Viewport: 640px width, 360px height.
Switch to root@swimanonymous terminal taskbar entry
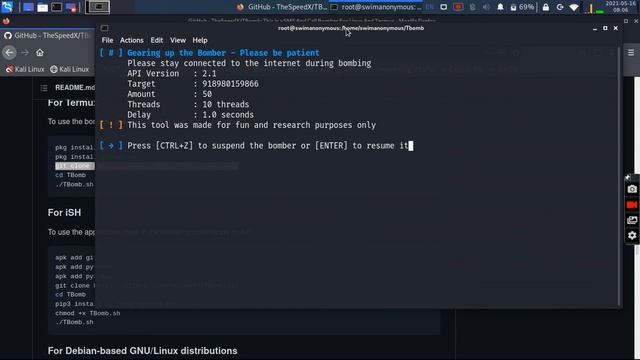pyautogui.click(x=376, y=7)
